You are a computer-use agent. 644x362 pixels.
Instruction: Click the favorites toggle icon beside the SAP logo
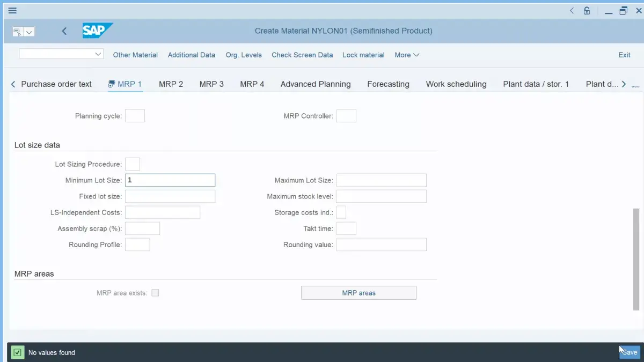tap(18, 32)
